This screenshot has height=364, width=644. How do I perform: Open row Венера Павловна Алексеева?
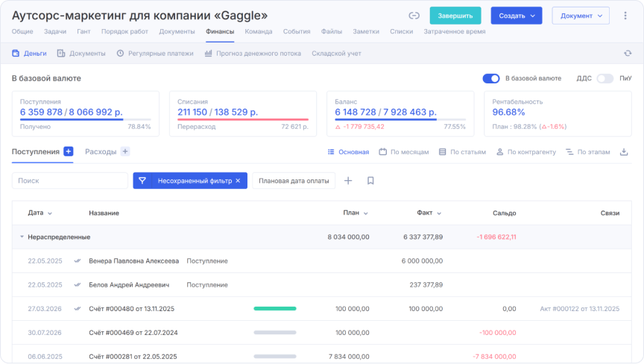[x=321, y=261]
